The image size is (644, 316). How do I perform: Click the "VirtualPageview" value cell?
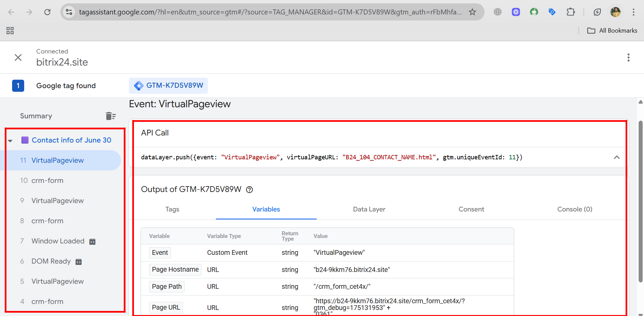click(x=339, y=253)
